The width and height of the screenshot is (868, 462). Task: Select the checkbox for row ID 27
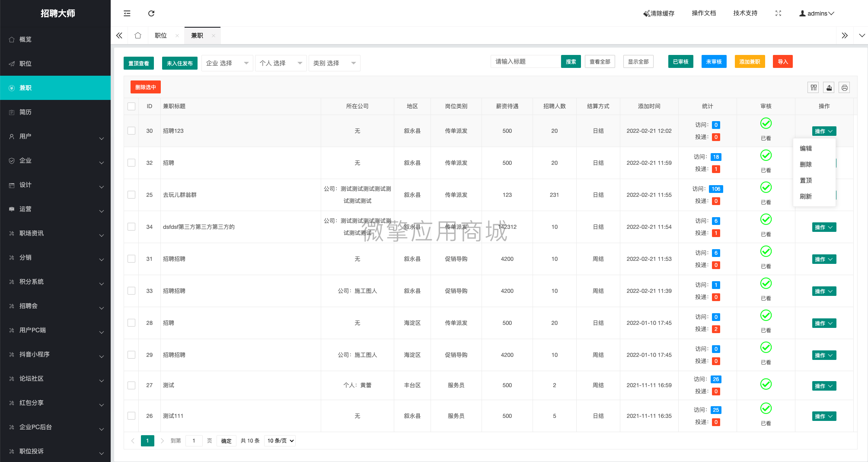[131, 385]
